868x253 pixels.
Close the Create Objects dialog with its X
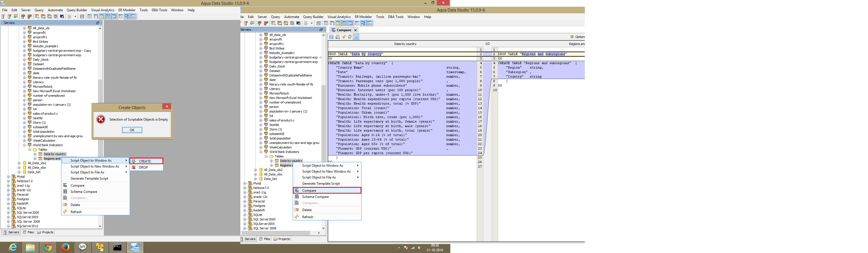(x=167, y=106)
